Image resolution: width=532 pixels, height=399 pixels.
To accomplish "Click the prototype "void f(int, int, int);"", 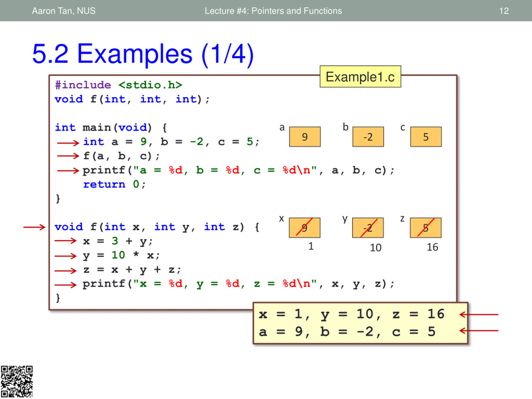I will coord(132,99).
